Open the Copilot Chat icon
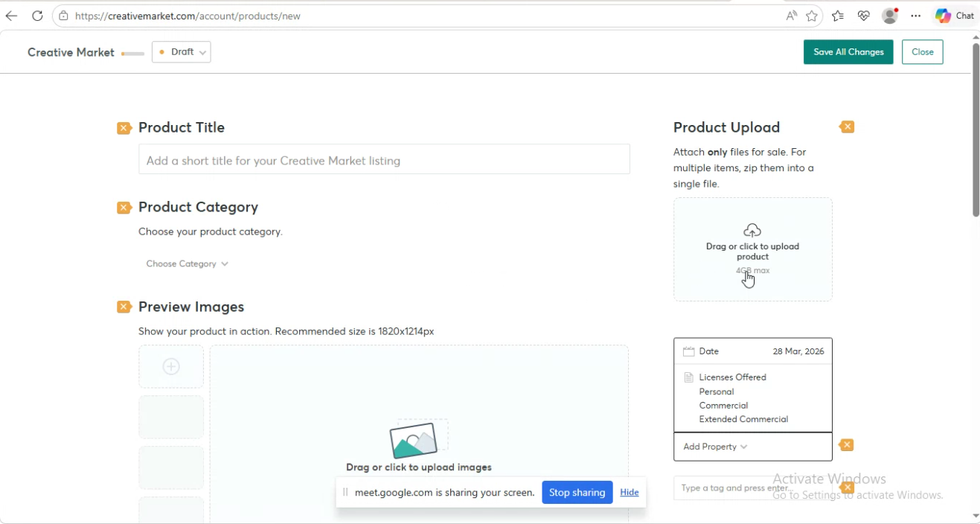The width and height of the screenshot is (980, 524). point(944,16)
